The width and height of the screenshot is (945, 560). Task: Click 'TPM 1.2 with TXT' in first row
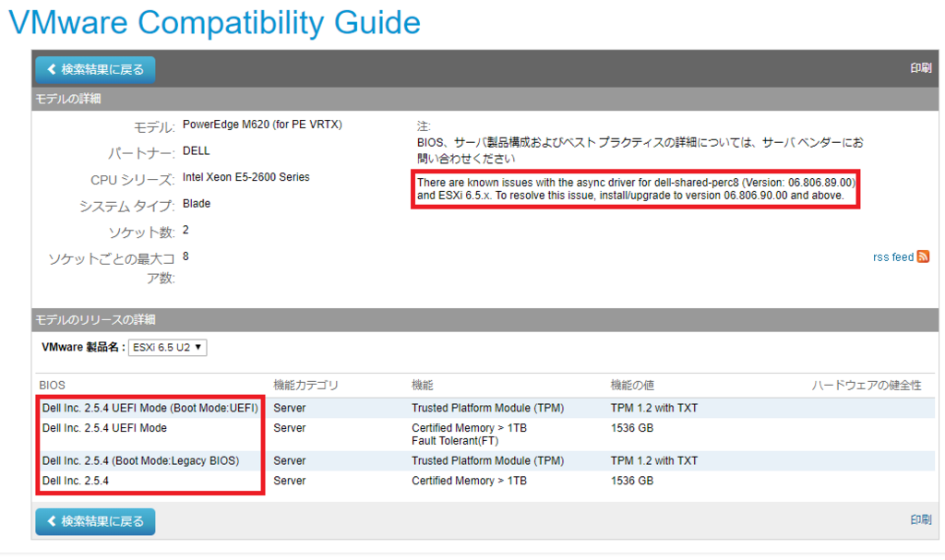tap(654, 408)
